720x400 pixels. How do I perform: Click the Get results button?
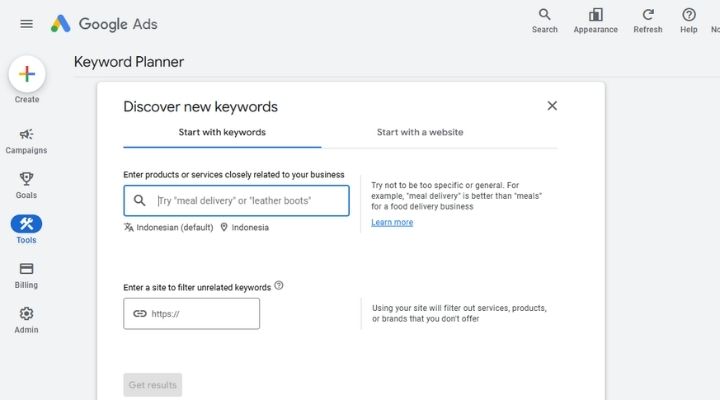pos(152,385)
